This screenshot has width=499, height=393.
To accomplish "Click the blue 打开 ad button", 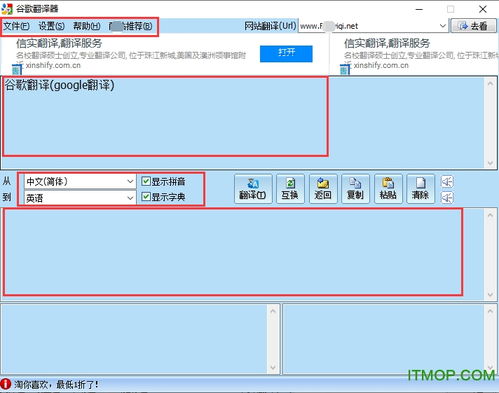I will coord(286,53).
